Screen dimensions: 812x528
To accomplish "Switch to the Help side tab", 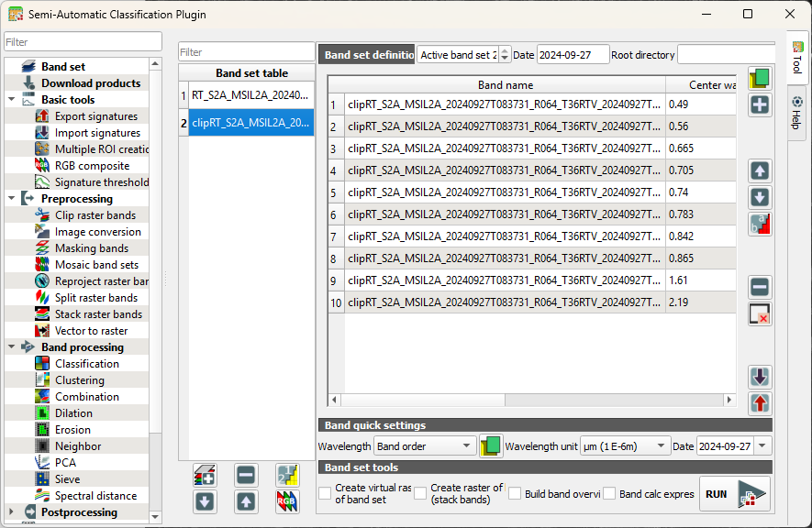I will (796, 112).
